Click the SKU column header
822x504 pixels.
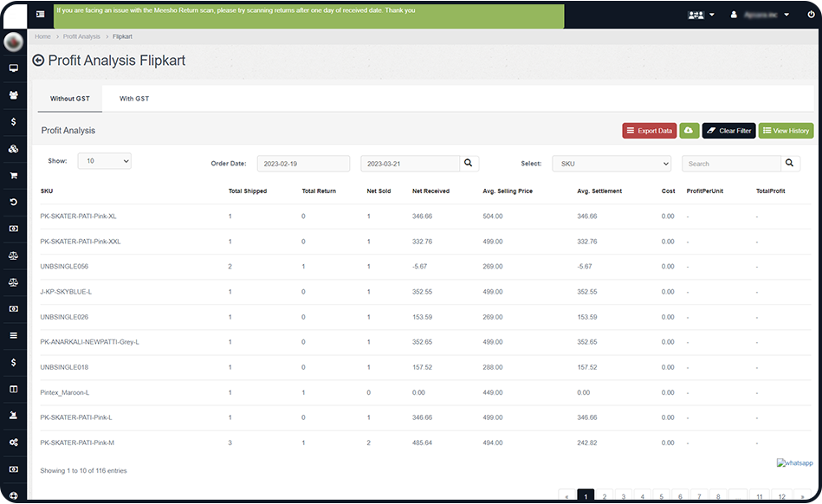[x=47, y=191]
